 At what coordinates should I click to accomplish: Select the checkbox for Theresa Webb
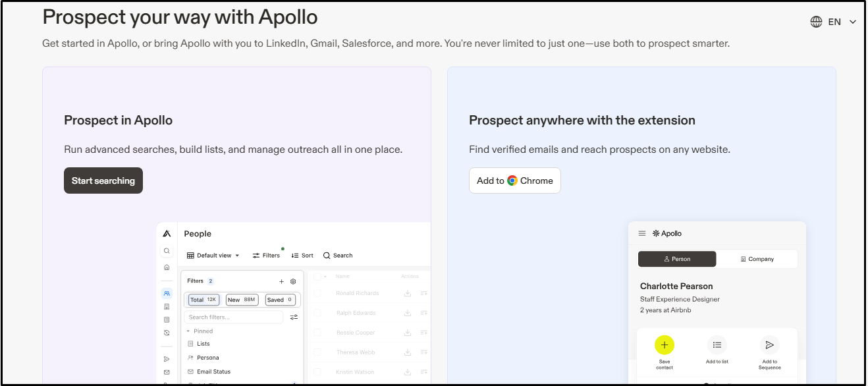[317, 352]
